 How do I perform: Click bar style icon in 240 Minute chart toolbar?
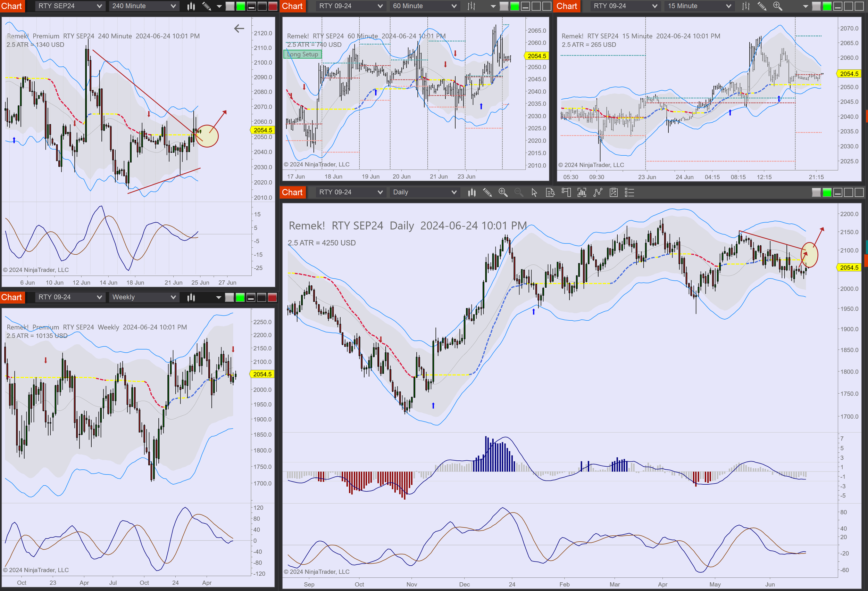[191, 6]
